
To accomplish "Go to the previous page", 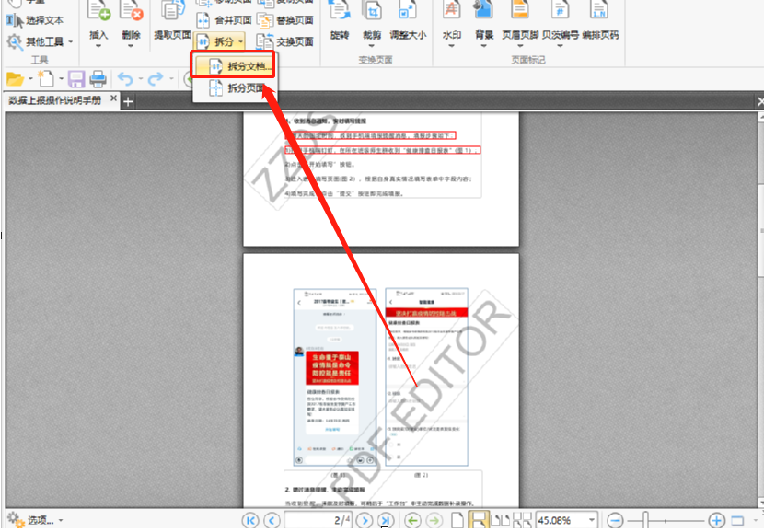I will click(272, 520).
